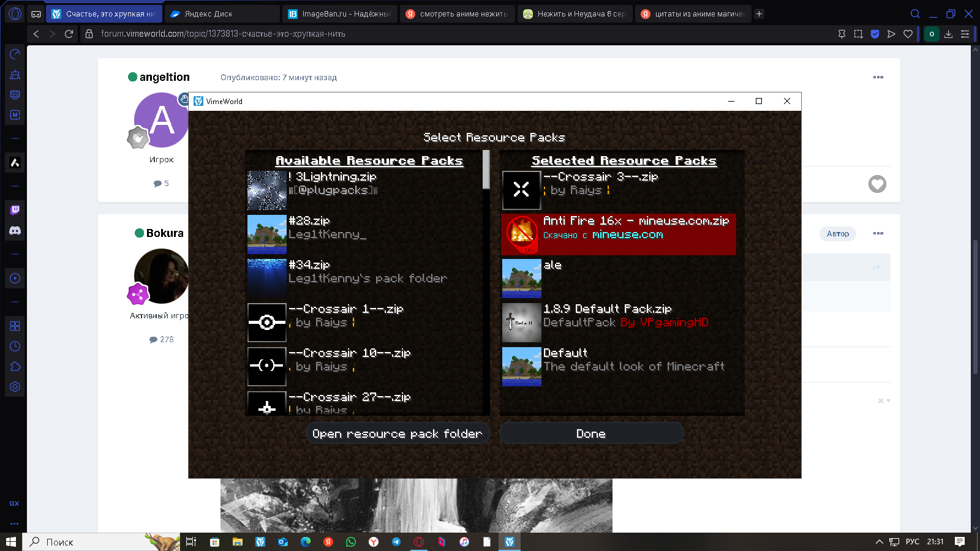This screenshot has width=980, height=551.
Task: Select the 3Lightning.zip pack thumbnail
Action: click(x=266, y=190)
